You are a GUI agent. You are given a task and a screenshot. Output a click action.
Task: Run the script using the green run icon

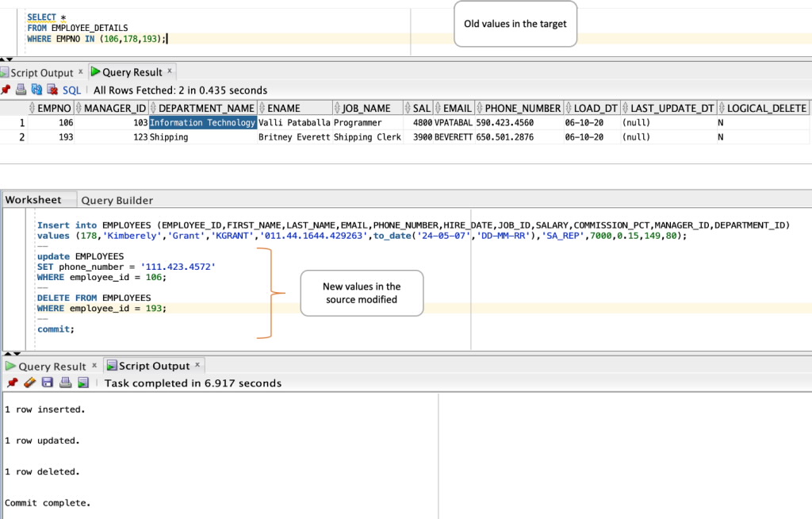click(83, 383)
